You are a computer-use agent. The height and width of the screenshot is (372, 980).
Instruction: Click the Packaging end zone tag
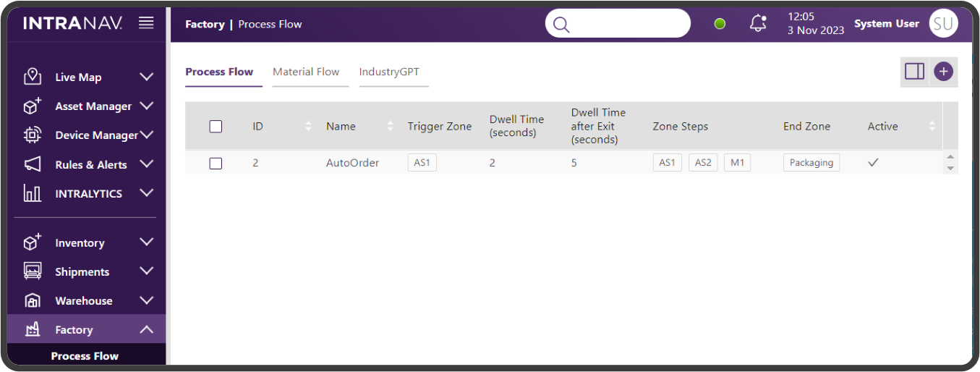(811, 163)
